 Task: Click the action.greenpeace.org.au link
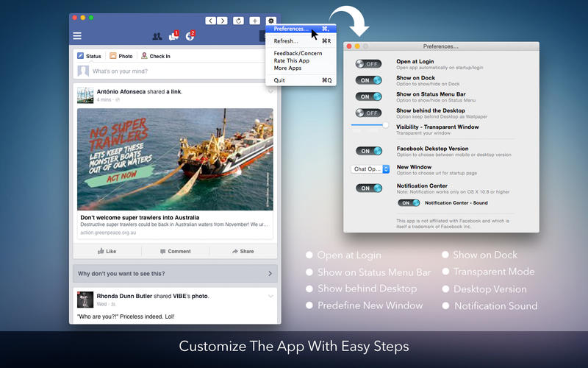pyautogui.click(x=108, y=233)
